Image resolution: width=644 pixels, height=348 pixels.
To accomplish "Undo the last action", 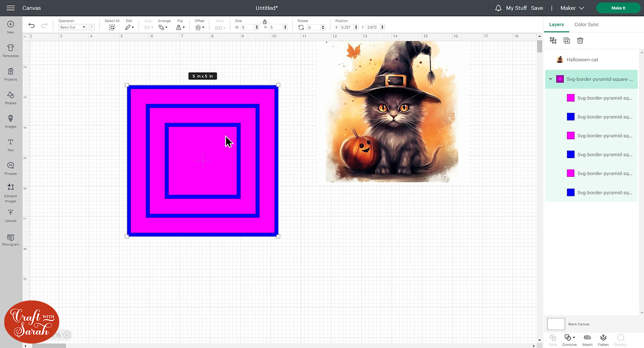I will (x=31, y=26).
